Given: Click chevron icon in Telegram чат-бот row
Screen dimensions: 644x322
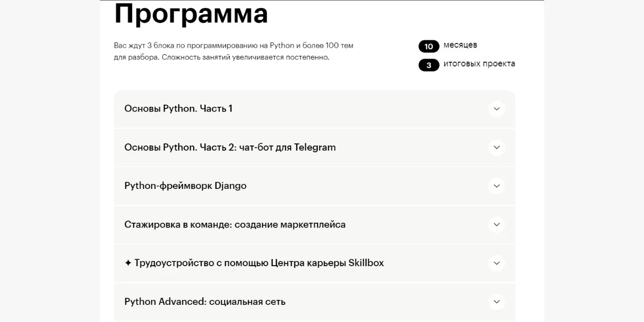Looking at the screenshot, I should [x=496, y=148].
